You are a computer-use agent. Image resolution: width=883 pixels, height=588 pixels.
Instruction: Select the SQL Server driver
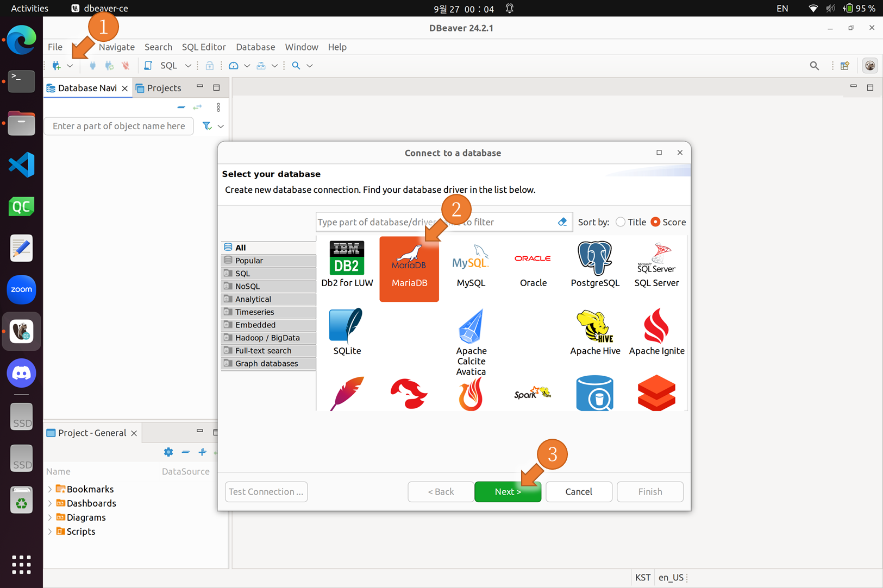pyautogui.click(x=656, y=264)
